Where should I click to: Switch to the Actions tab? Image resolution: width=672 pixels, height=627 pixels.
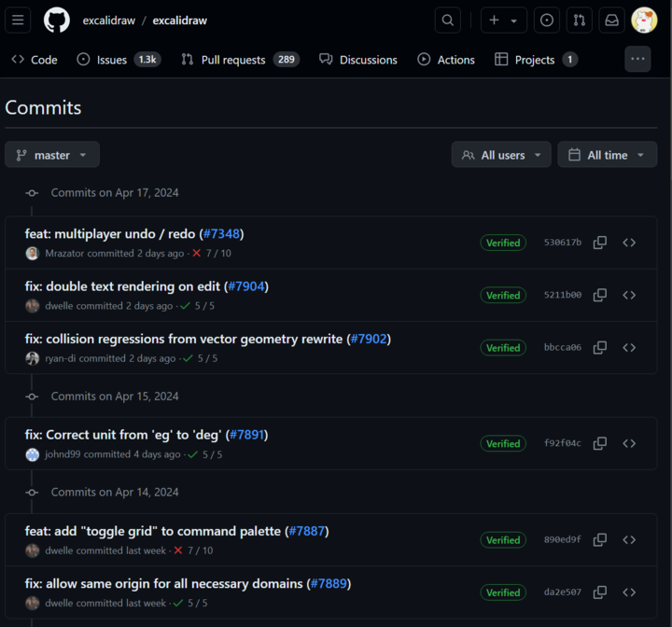(446, 60)
